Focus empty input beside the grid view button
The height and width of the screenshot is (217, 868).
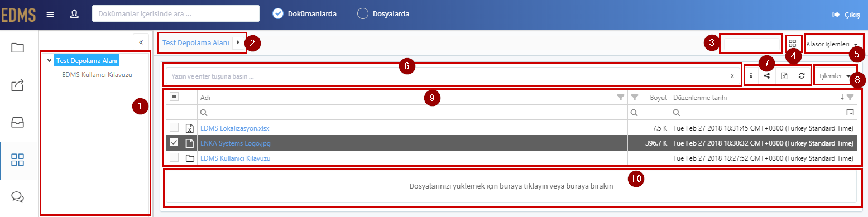(751, 44)
